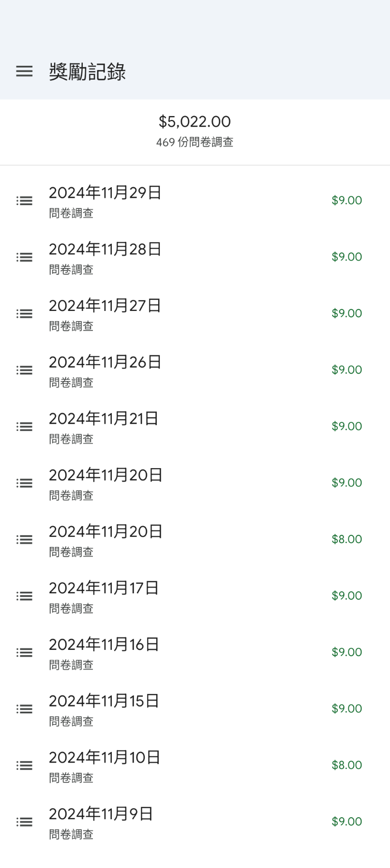Tap list icon next to 2024年11月10日
Viewport: 390px width, 868px height.
click(x=24, y=765)
